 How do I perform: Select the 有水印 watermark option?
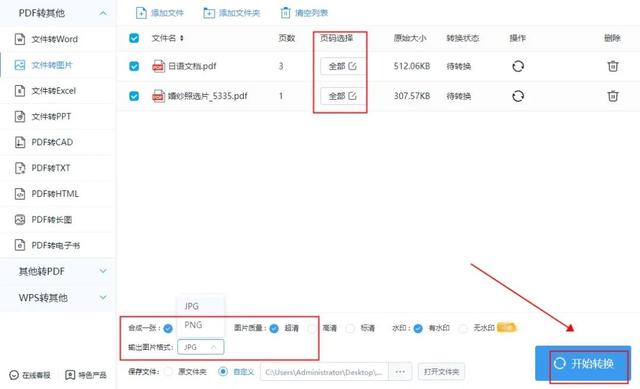[x=418, y=328]
